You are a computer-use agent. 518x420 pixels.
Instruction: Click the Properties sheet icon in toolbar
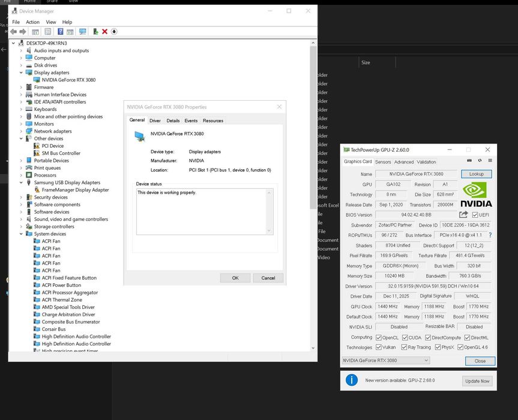48,32
